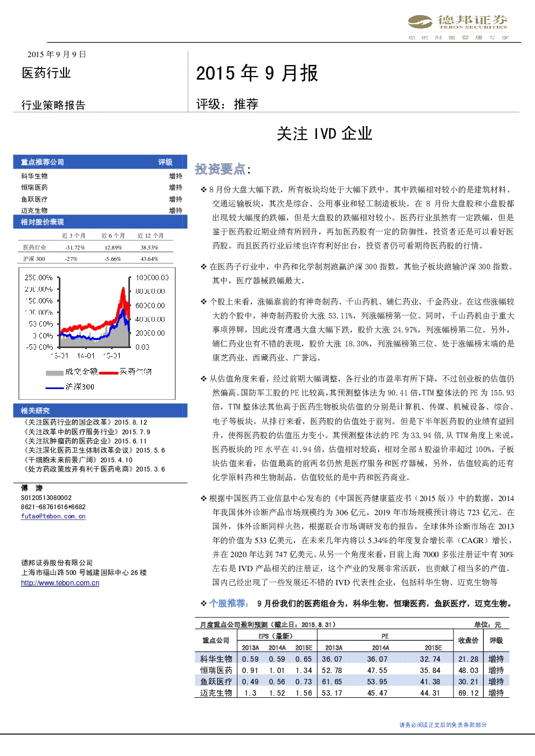This screenshot has height=756, width=535.
Task: Click the 个股推荐 blue label
Action: coord(229,604)
